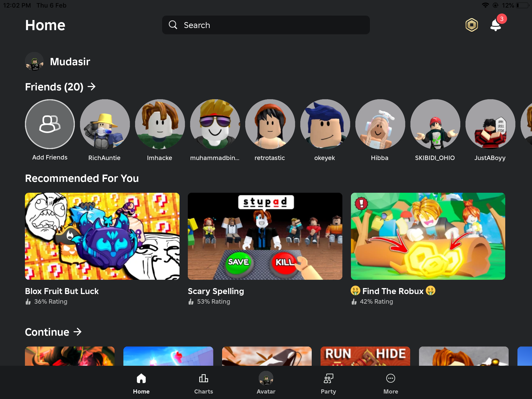Open the Party tab

coord(328,383)
